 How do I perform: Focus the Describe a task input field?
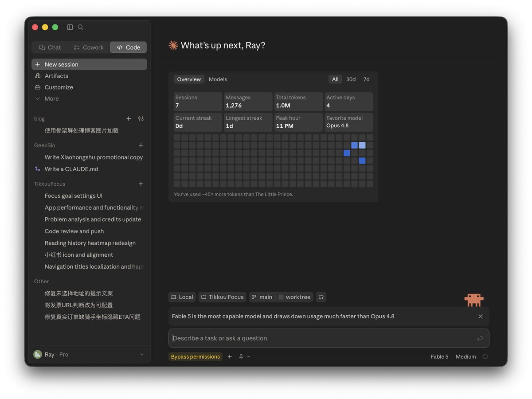pyautogui.click(x=329, y=338)
